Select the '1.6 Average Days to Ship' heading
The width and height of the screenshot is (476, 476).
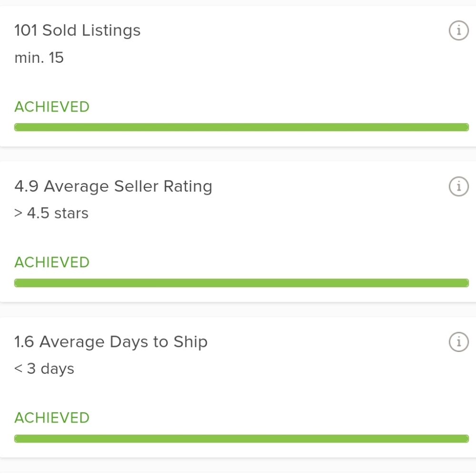(x=111, y=342)
